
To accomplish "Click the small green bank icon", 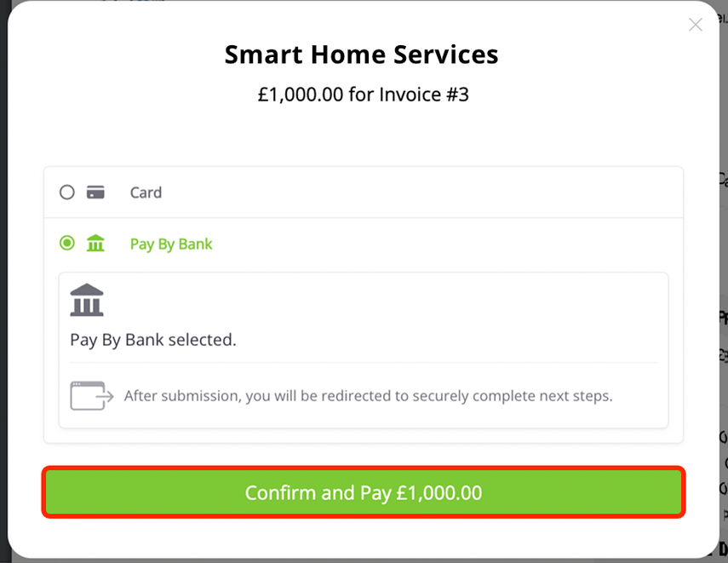I will coord(95,243).
